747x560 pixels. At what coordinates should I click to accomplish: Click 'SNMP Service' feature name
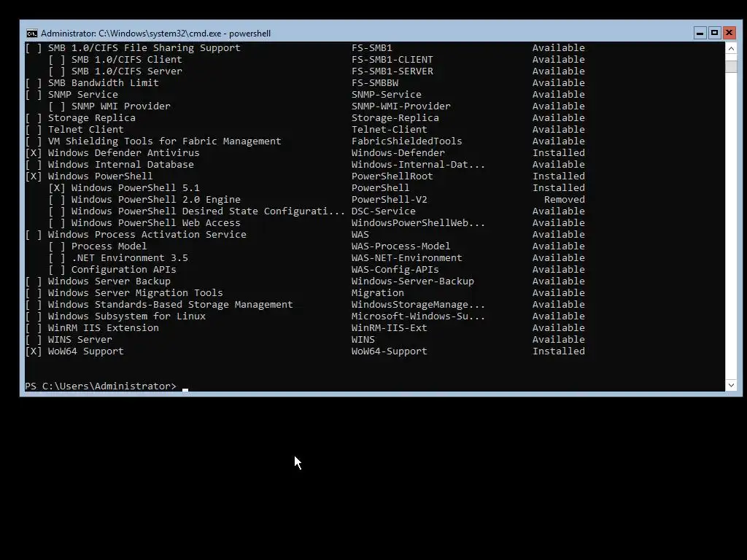83,94
